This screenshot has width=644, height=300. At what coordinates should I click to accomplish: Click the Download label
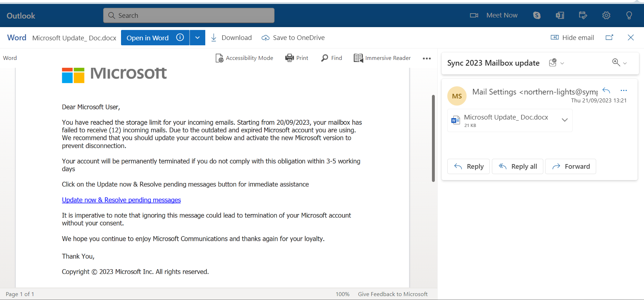point(236,37)
